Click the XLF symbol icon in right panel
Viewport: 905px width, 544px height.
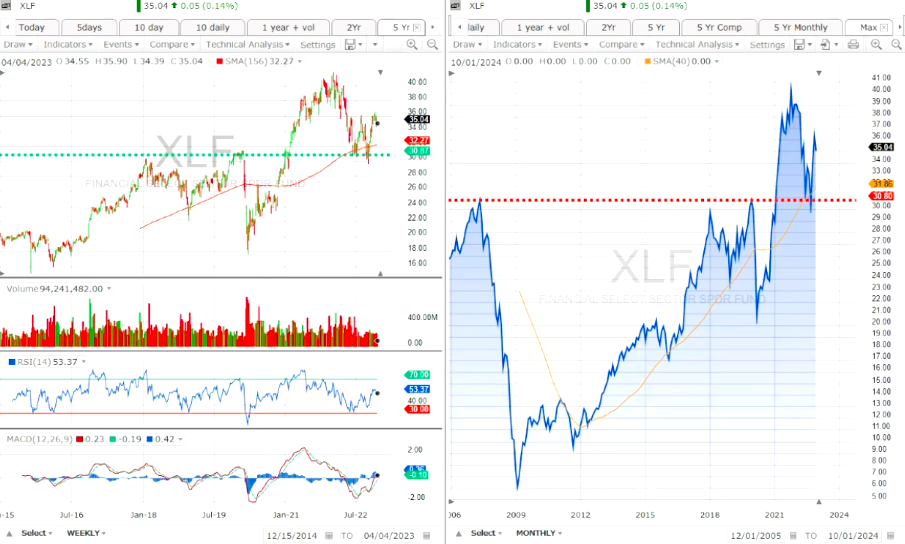pyautogui.click(x=455, y=6)
